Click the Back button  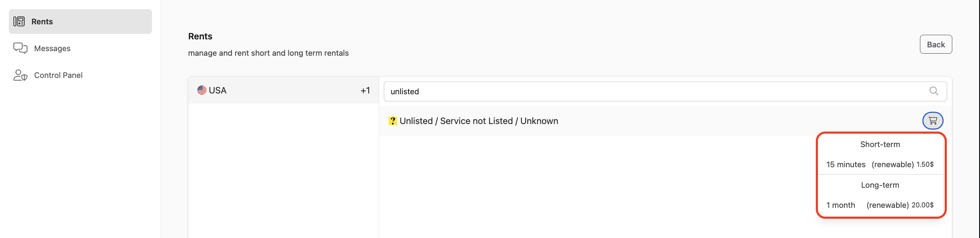tap(935, 44)
